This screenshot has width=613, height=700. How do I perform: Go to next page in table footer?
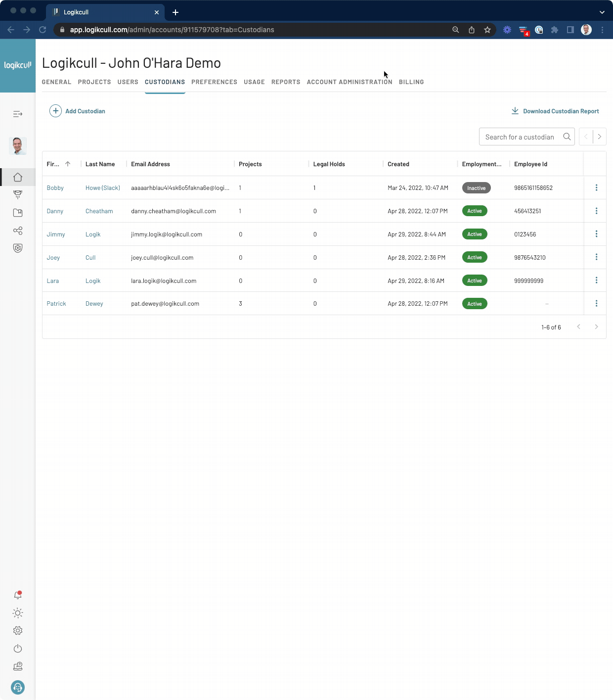pos(597,327)
